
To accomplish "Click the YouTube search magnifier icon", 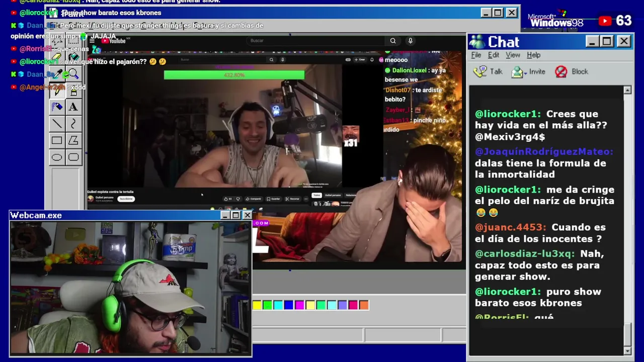I will point(393,41).
